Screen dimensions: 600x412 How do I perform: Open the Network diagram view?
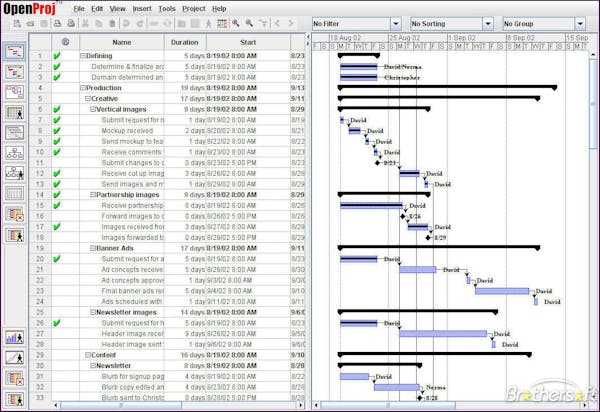click(15, 92)
